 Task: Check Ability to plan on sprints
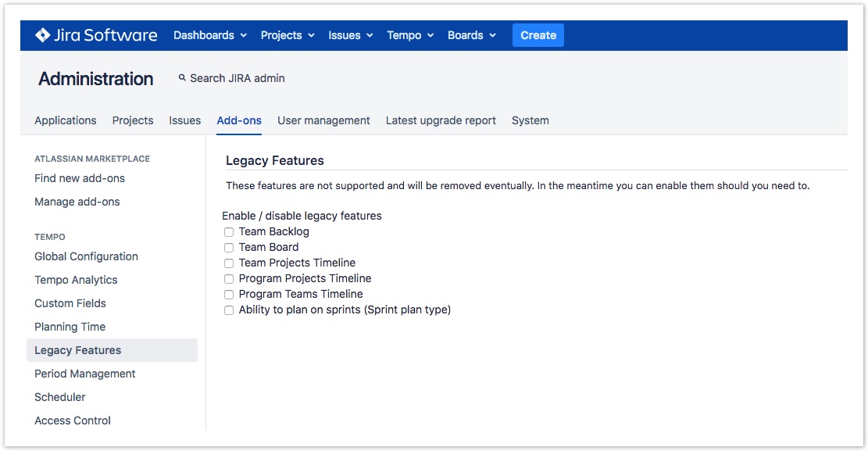tap(229, 310)
